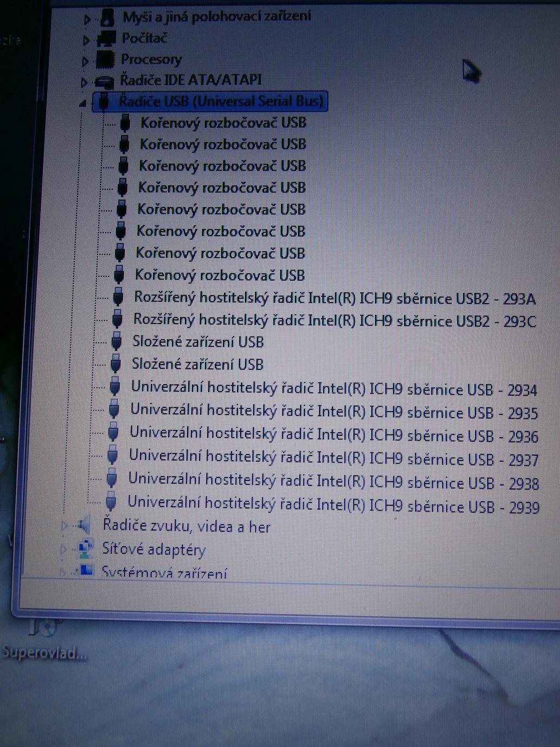Click the mouse icon beside Myši a jiná polohovací zařízení
Viewport: 560px width, 747px height.
107,17
